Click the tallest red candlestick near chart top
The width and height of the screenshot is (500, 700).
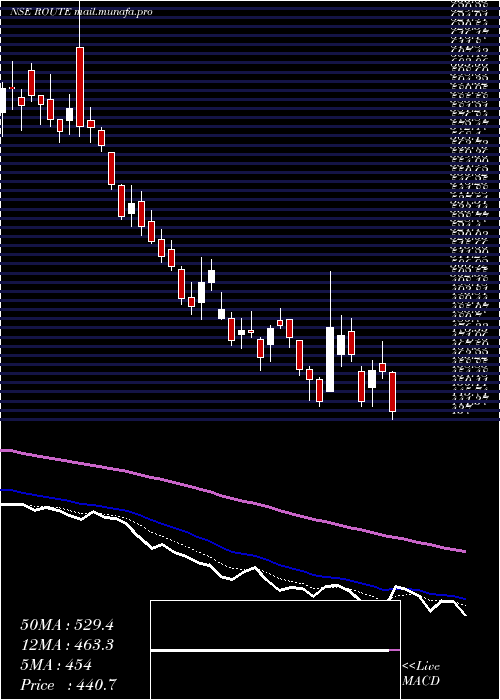80,87
